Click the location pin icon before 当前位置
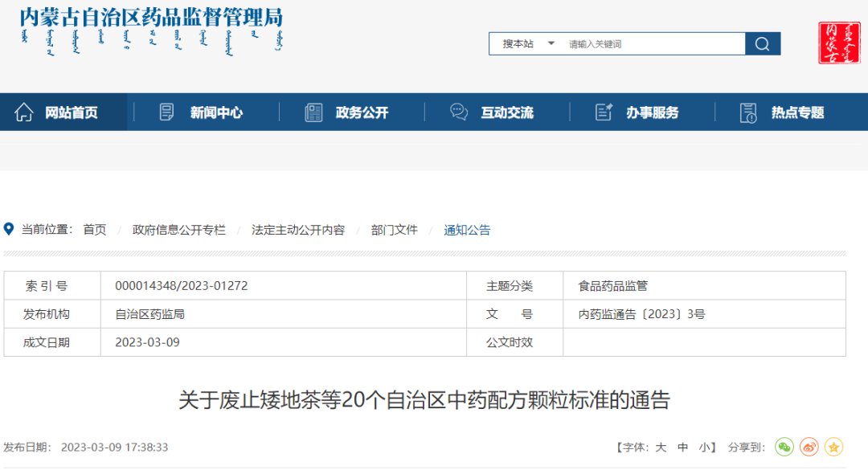868x470 pixels. coord(10,228)
